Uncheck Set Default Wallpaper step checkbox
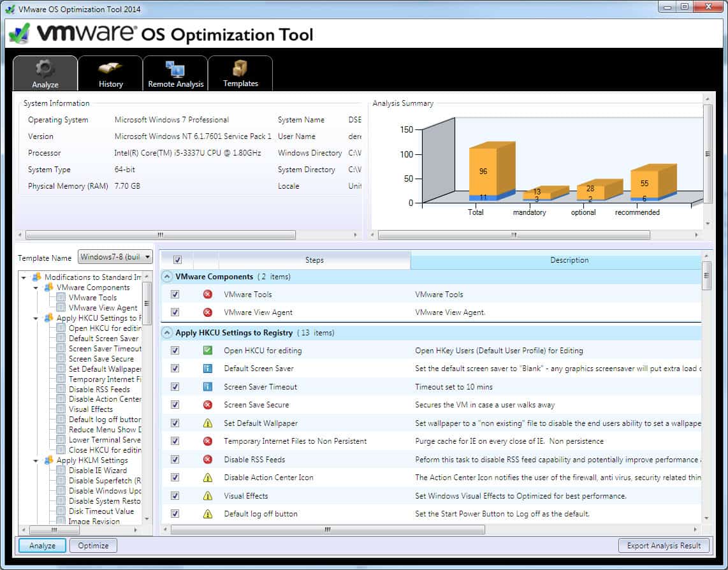Image resolution: width=728 pixels, height=570 pixels. (x=175, y=423)
